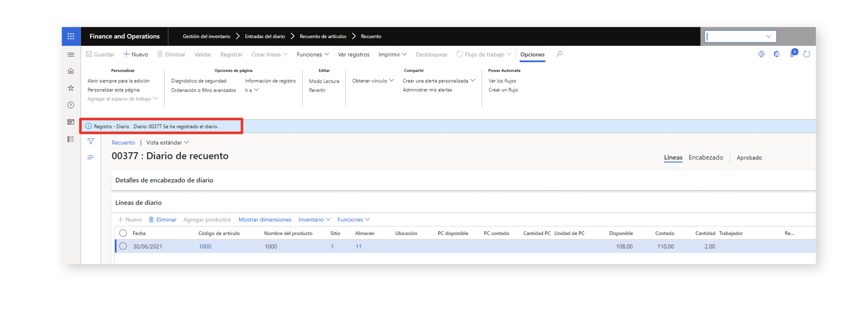The height and width of the screenshot is (314, 868).
Task: Open Favorites star icon in sidebar
Action: (71, 88)
